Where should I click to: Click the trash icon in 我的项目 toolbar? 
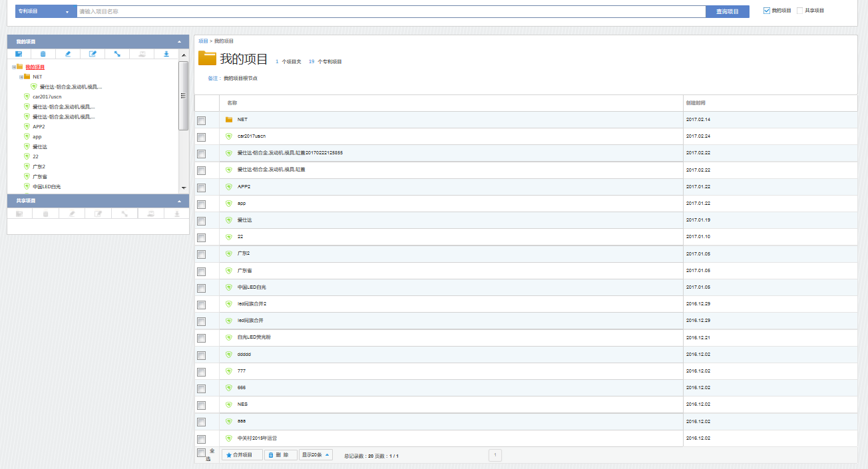(43, 54)
